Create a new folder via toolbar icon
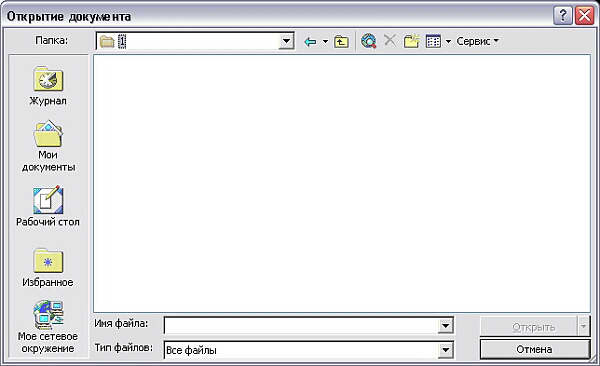Viewport: 600px width, 366px height. [412, 41]
